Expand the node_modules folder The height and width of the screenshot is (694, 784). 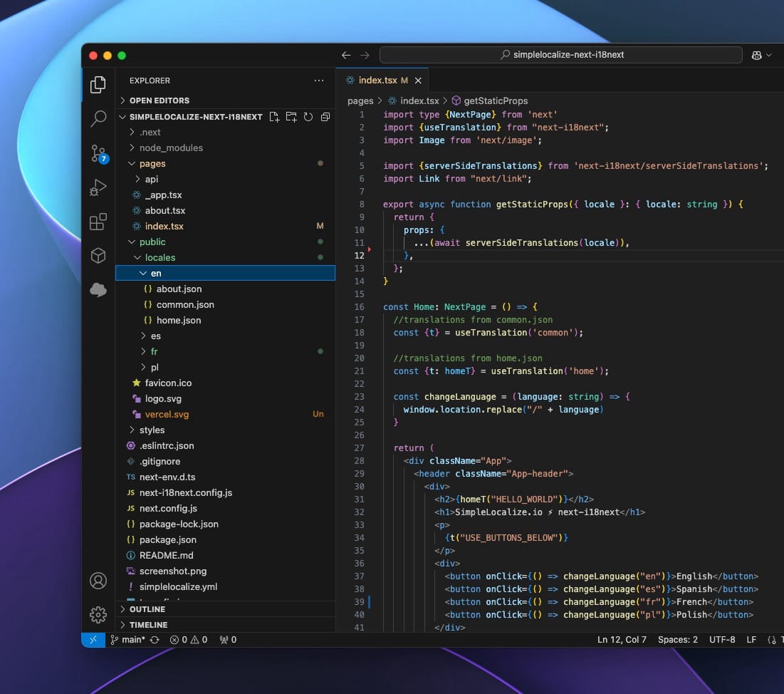click(x=225, y=147)
